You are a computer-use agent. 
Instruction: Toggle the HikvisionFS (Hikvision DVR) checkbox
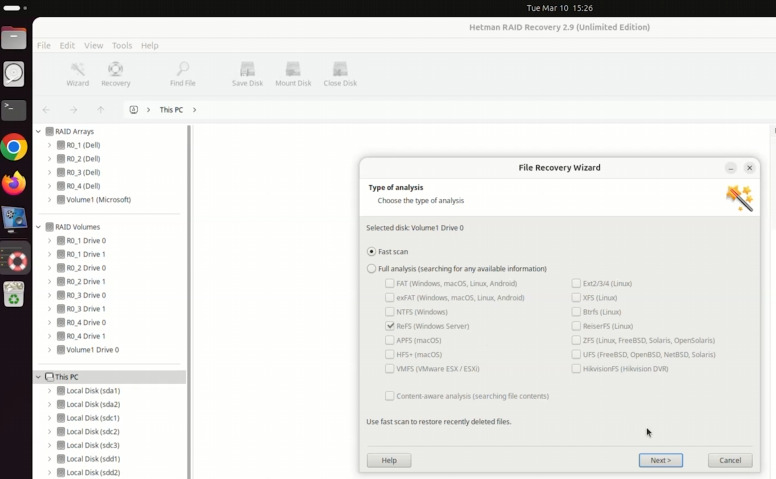pyautogui.click(x=576, y=369)
